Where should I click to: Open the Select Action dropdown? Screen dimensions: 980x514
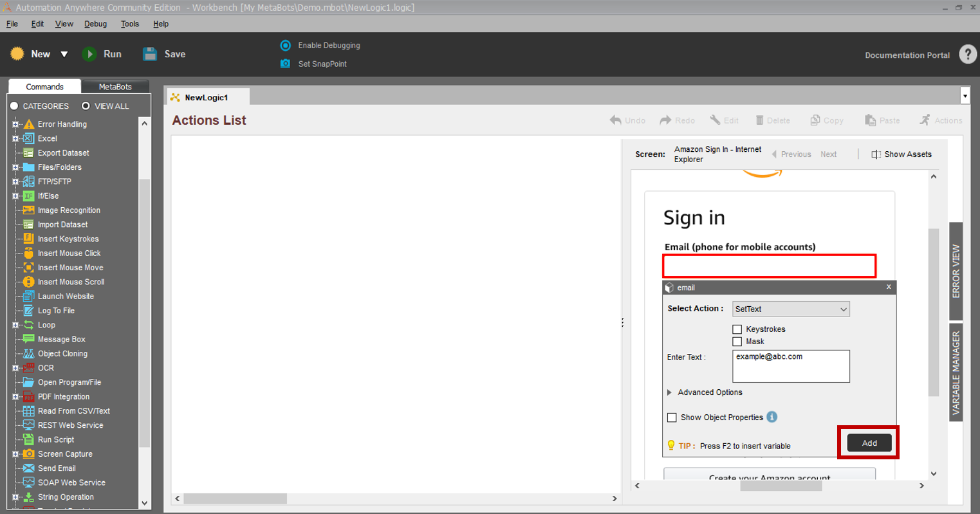tap(790, 309)
